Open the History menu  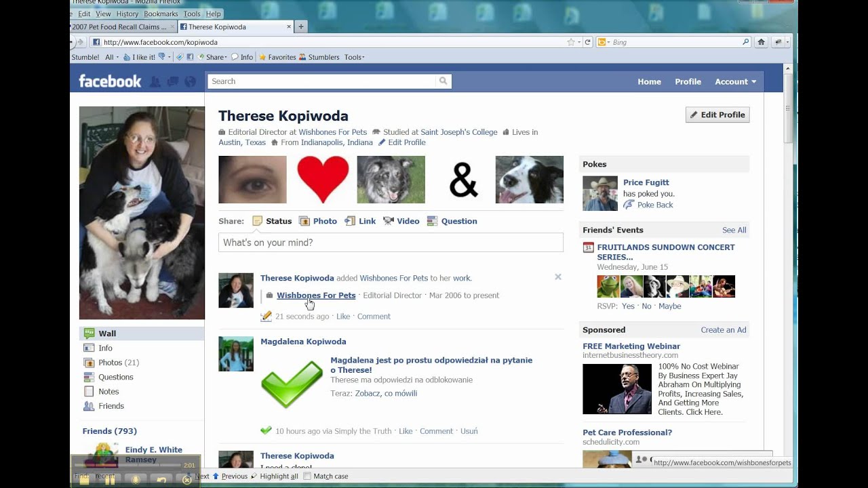(127, 14)
